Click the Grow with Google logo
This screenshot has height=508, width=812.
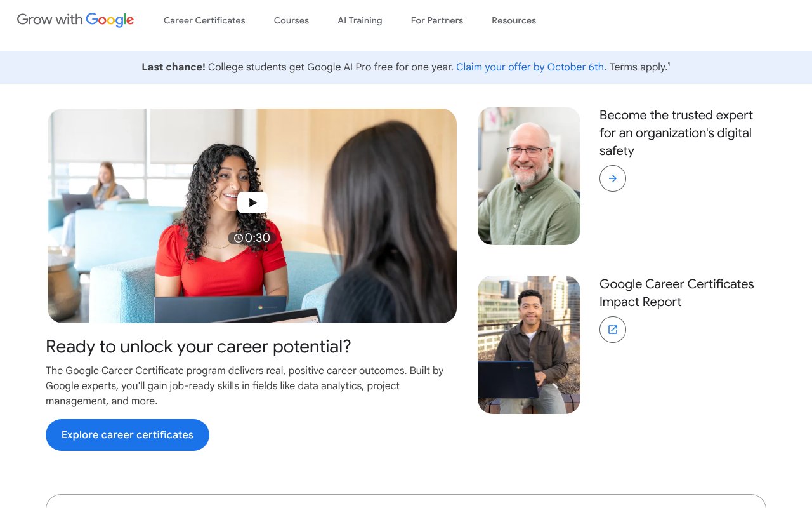(75, 20)
